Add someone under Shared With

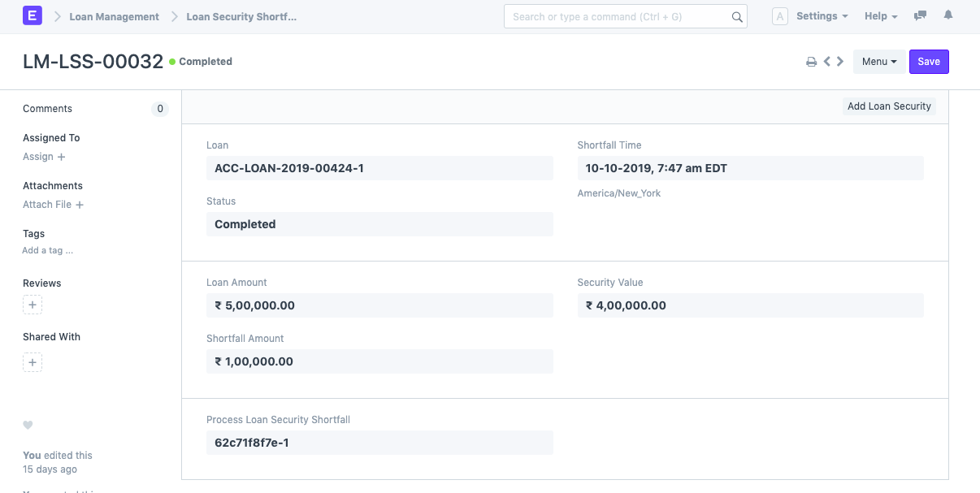[33, 362]
